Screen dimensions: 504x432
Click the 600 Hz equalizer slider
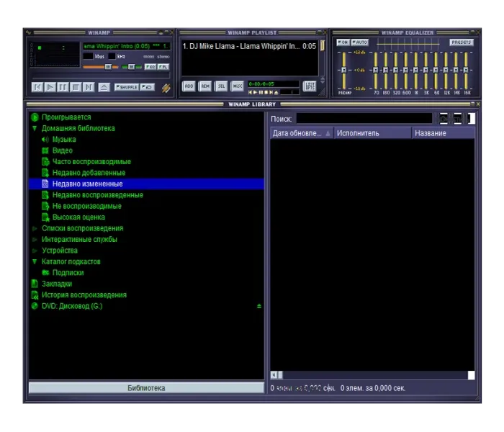(x=406, y=70)
